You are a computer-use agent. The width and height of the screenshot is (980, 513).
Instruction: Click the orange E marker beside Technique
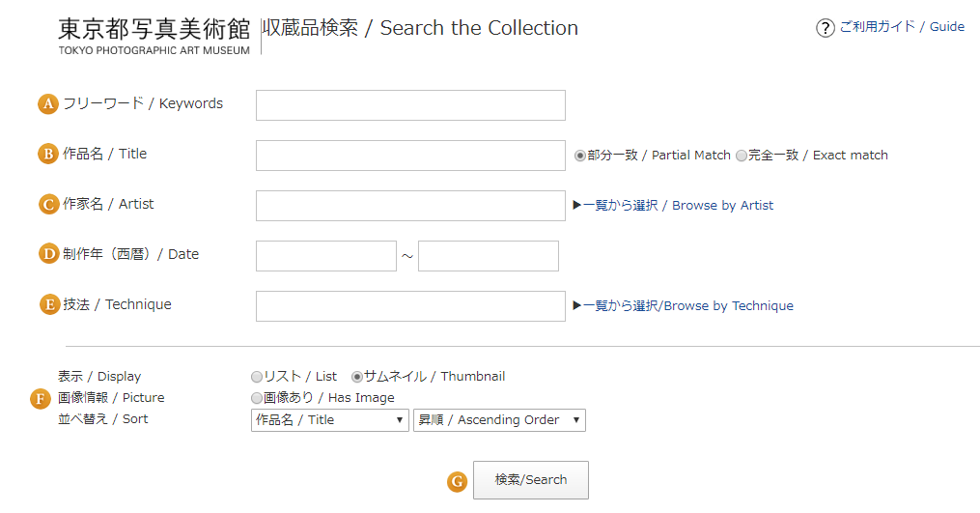(x=49, y=304)
